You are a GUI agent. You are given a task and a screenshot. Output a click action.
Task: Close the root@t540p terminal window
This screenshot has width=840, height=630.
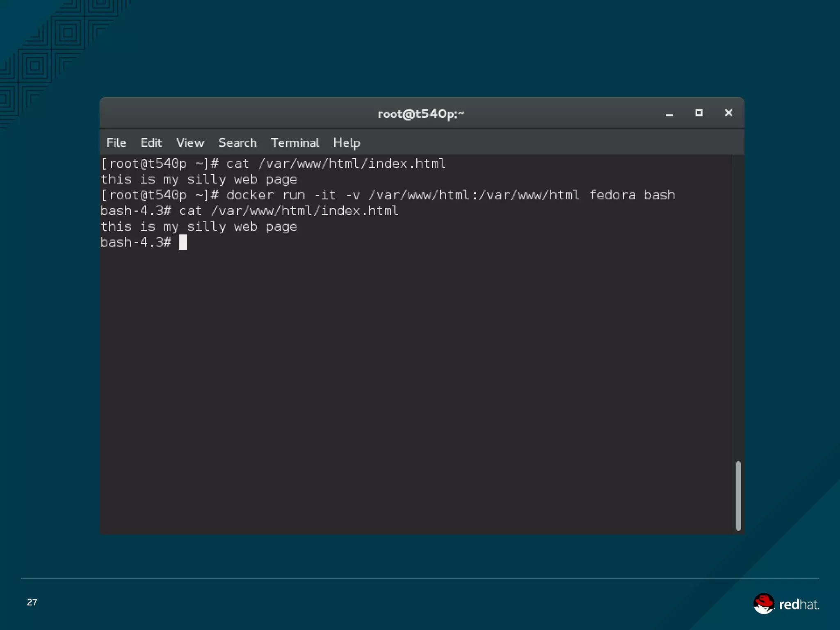point(728,113)
